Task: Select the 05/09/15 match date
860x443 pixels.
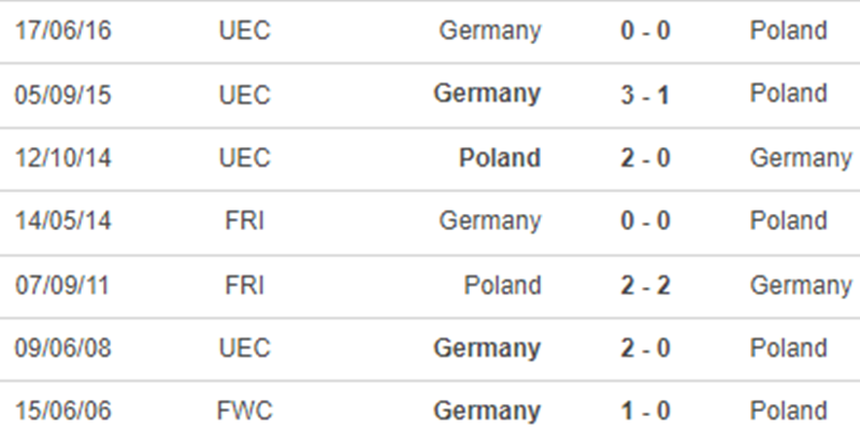Action: (63, 94)
